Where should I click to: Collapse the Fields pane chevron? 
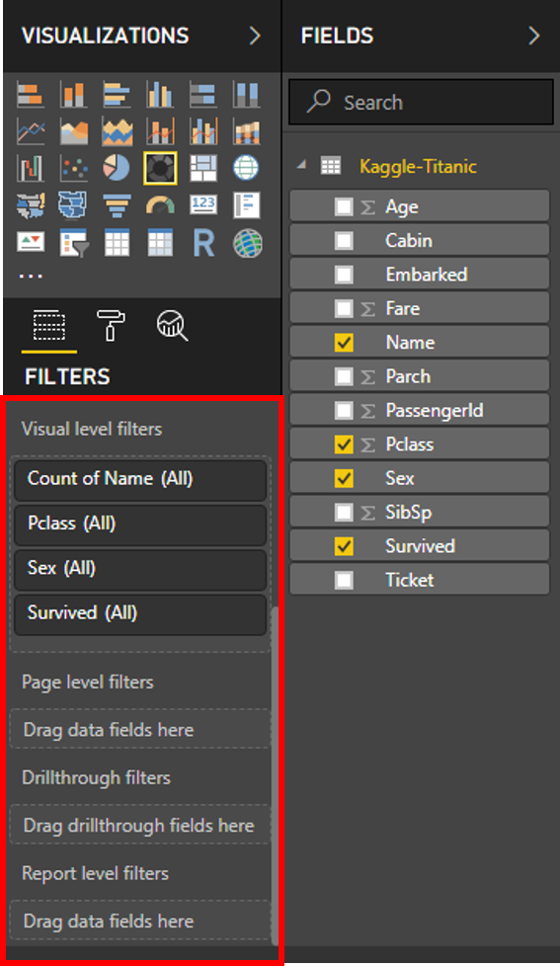click(534, 36)
